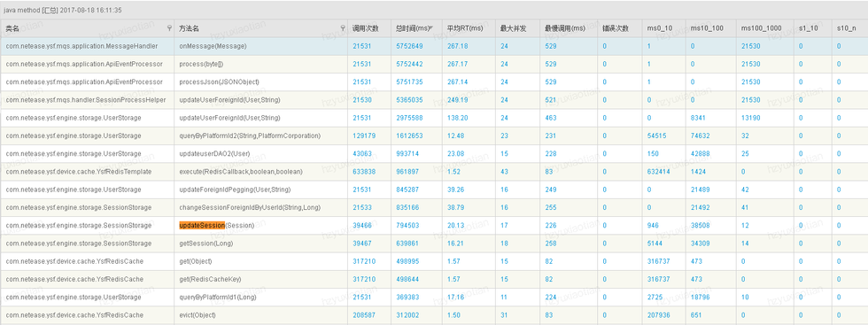Image resolution: width=868 pixels, height=325 pixels.
Task: Select the get(Object) method cell
Action: click(196, 261)
